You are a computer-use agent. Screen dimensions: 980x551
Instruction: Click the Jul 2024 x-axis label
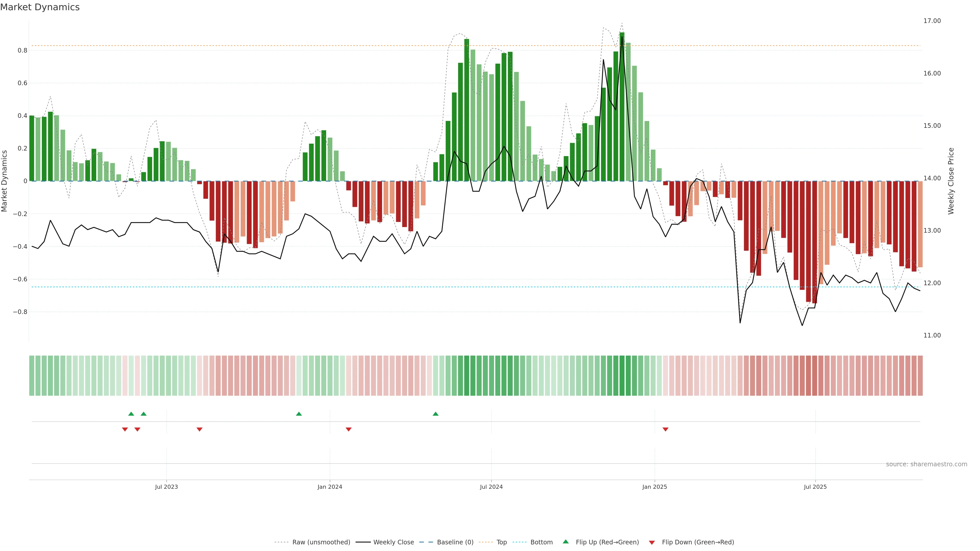click(x=491, y=487)
